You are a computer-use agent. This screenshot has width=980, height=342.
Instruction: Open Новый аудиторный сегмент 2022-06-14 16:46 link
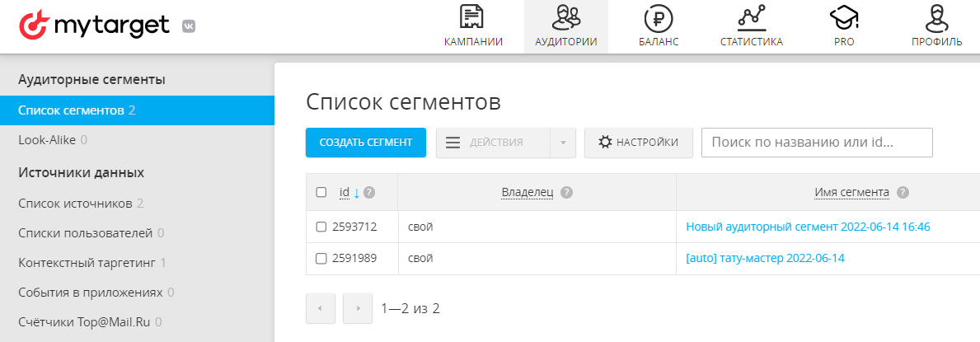pyautogui.click(x=808, y=227)
